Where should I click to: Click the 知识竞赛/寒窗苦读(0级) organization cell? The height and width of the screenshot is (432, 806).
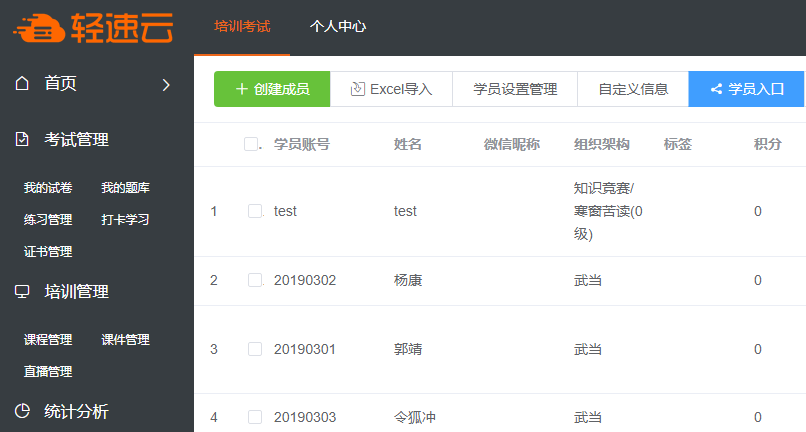pos(608,211)
